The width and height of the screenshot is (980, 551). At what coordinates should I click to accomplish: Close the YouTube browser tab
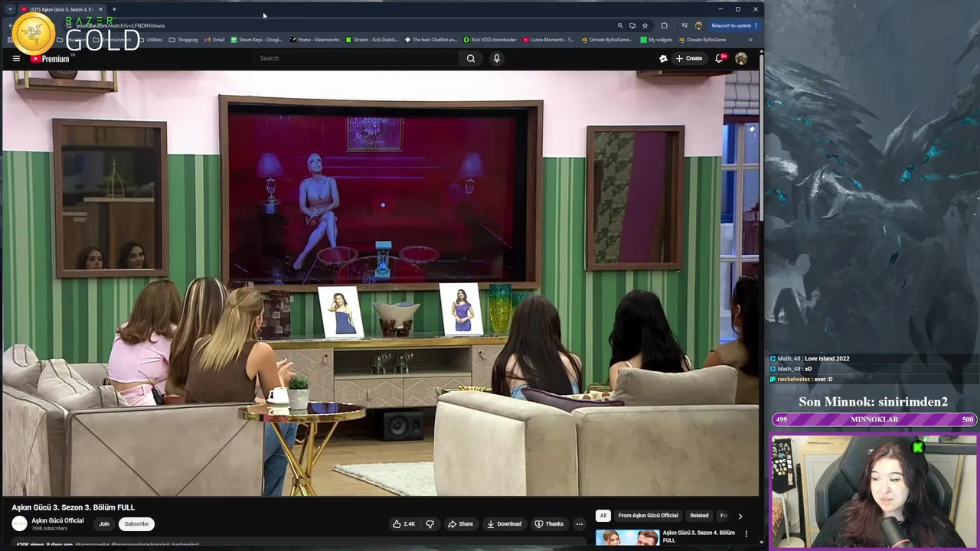pos(100,9)
